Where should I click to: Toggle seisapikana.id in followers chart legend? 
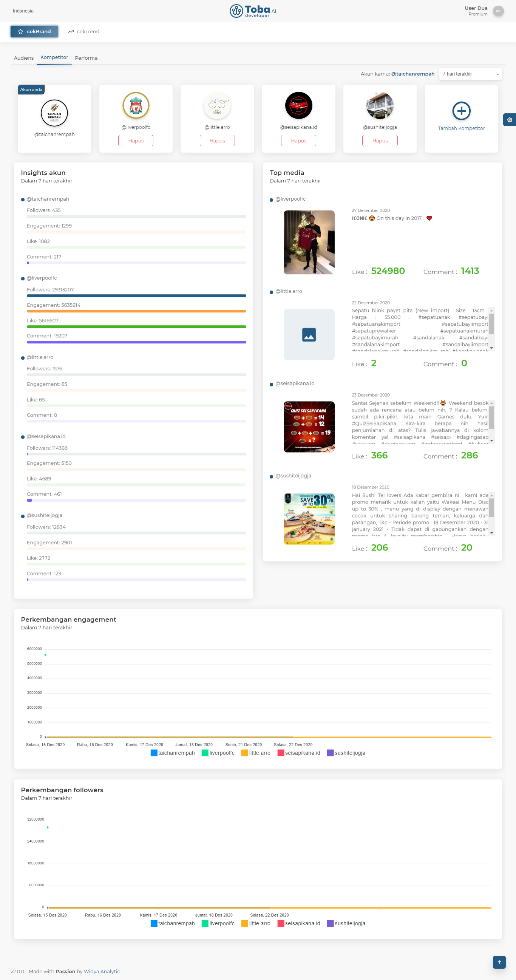299,923
